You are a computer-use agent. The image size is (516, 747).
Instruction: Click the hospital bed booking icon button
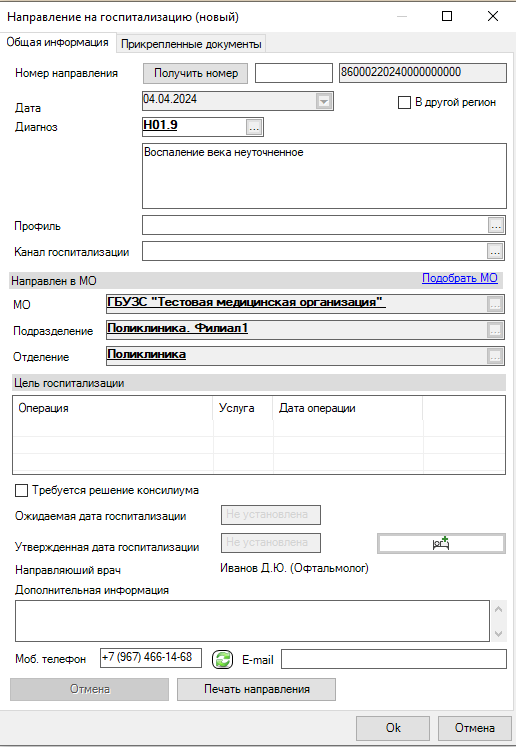coord(441,544)
